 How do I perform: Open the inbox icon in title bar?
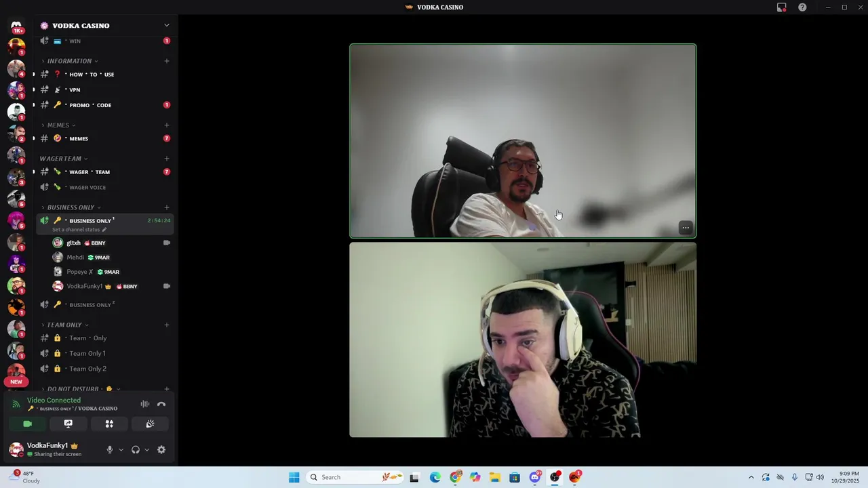tap(781, 7)
